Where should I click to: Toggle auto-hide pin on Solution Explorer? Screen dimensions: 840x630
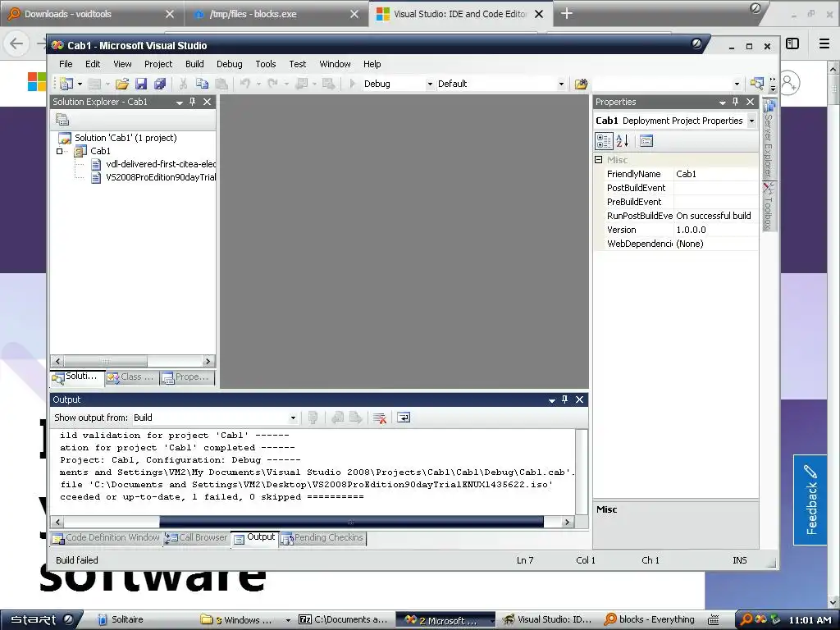(x=192, y=102)
